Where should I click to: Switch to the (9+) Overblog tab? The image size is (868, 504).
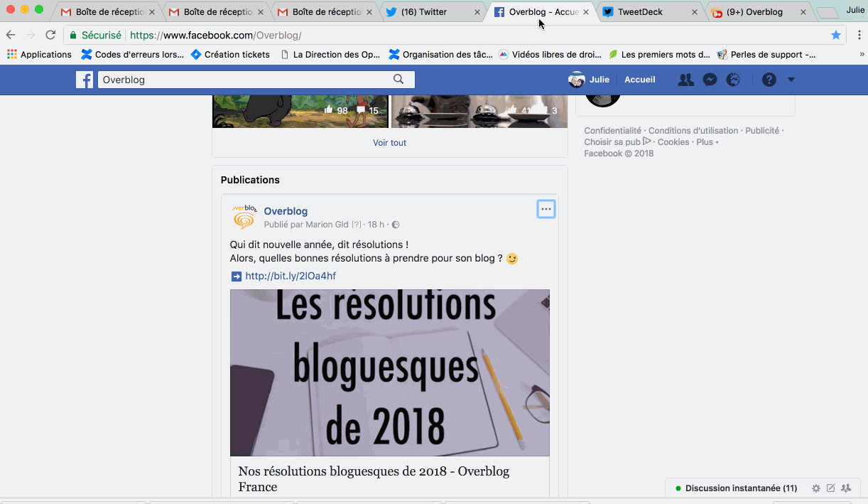[759, 12]
